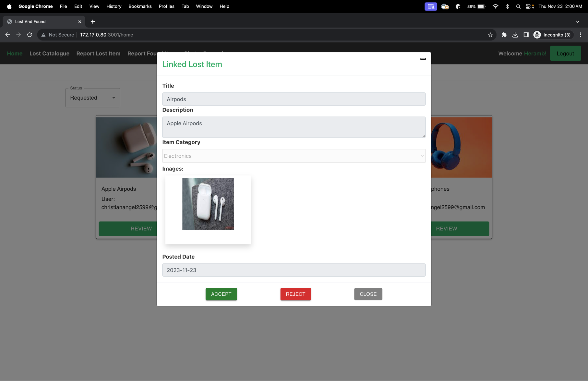Toggle the browser side panel icon
Screen dimensions: 588x381
[x=526, y=35]
